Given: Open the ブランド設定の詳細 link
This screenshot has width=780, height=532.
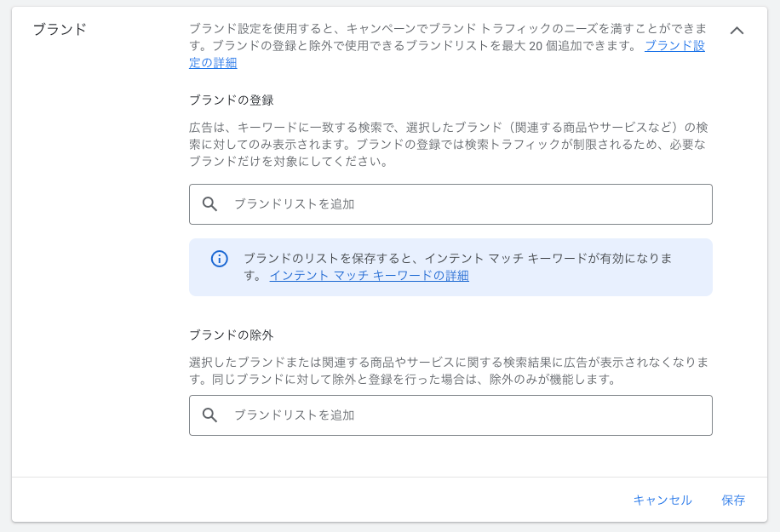Looking at the screenshot, I should pos(674,46).
